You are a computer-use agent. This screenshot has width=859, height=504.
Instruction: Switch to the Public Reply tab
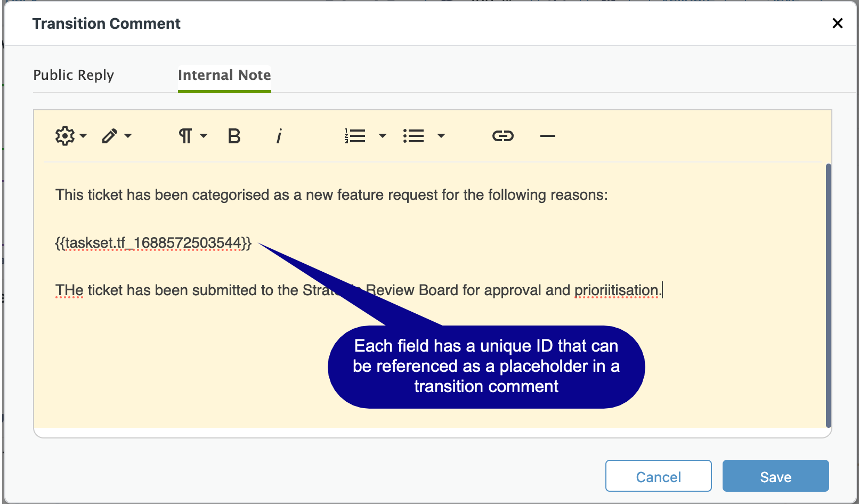[x=74, y=75]
